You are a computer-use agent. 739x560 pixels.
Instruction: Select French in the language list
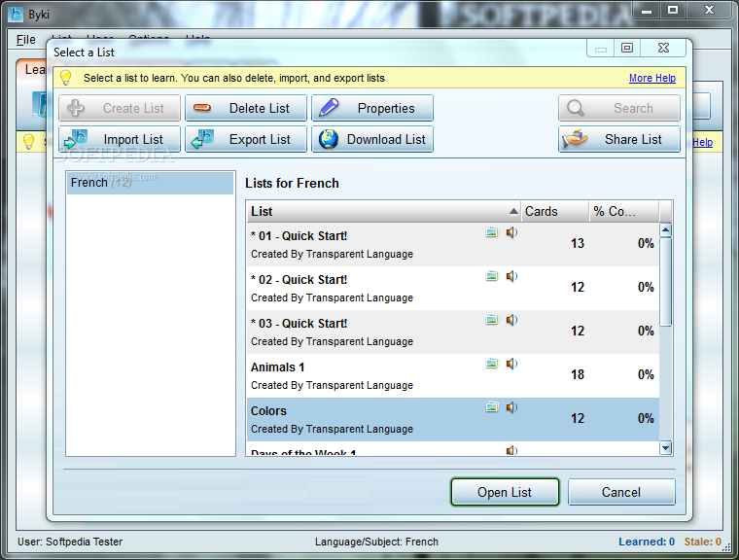[150, 183]
